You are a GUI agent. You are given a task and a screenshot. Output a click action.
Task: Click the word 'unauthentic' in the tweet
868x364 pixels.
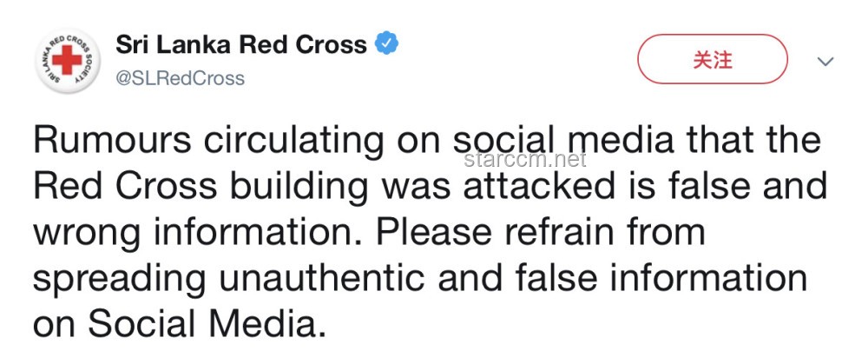[322, 279]
